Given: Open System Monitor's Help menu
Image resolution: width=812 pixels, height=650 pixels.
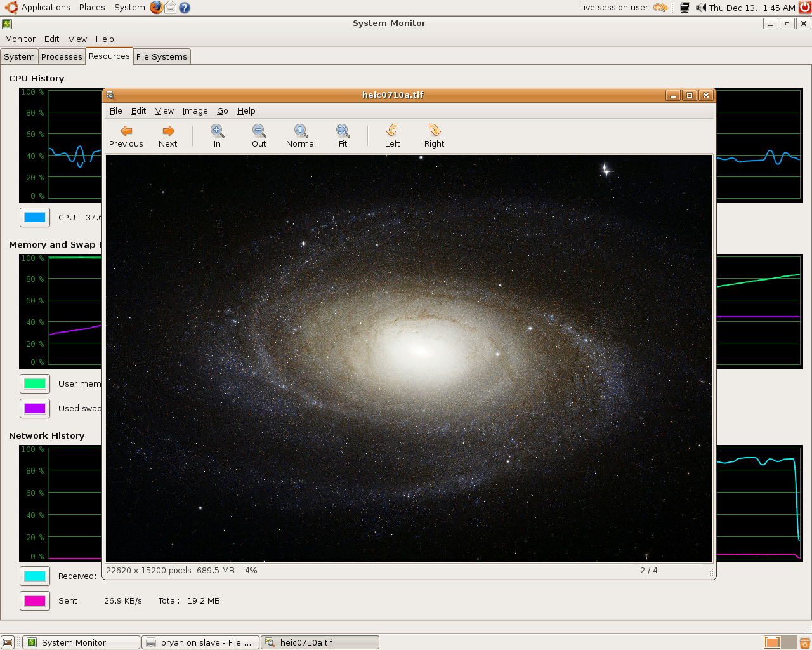Looking at the screenshot, I should pos(105,39).
